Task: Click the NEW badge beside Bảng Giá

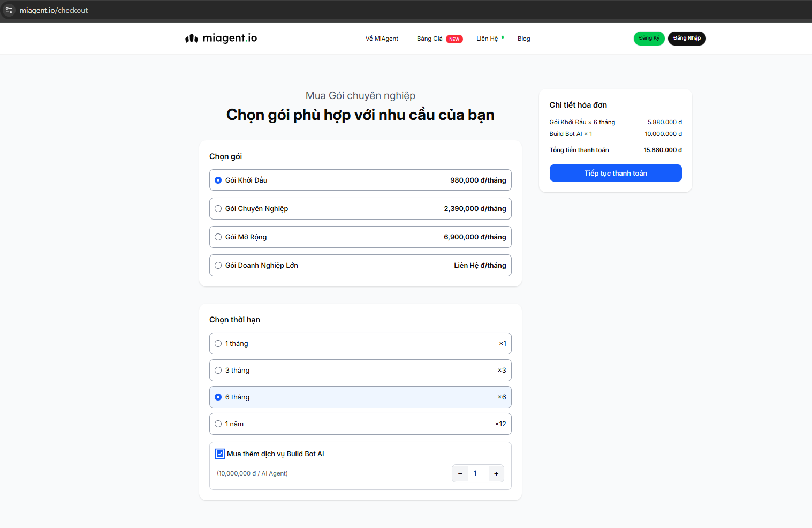Action: [x=454, y=39]
